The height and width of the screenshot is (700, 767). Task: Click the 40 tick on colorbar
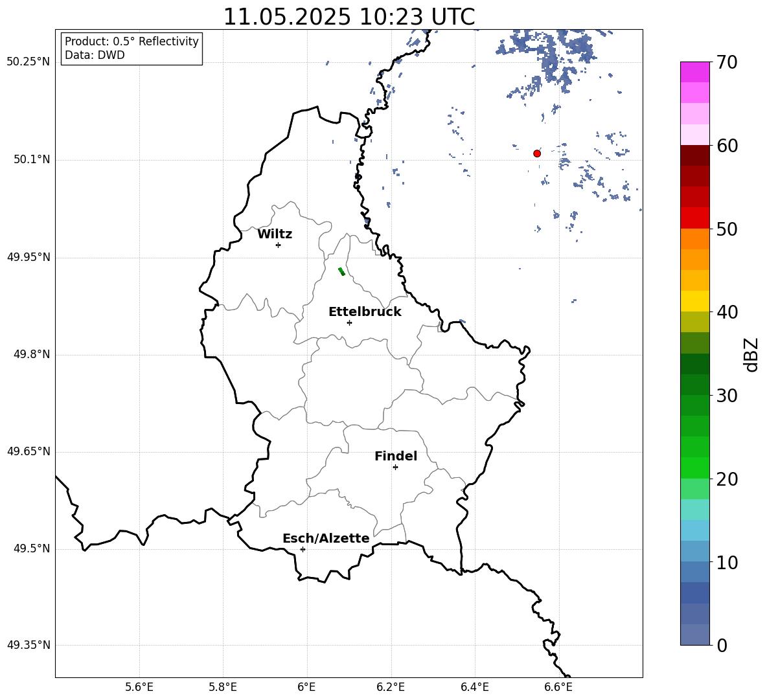point(727,312)
